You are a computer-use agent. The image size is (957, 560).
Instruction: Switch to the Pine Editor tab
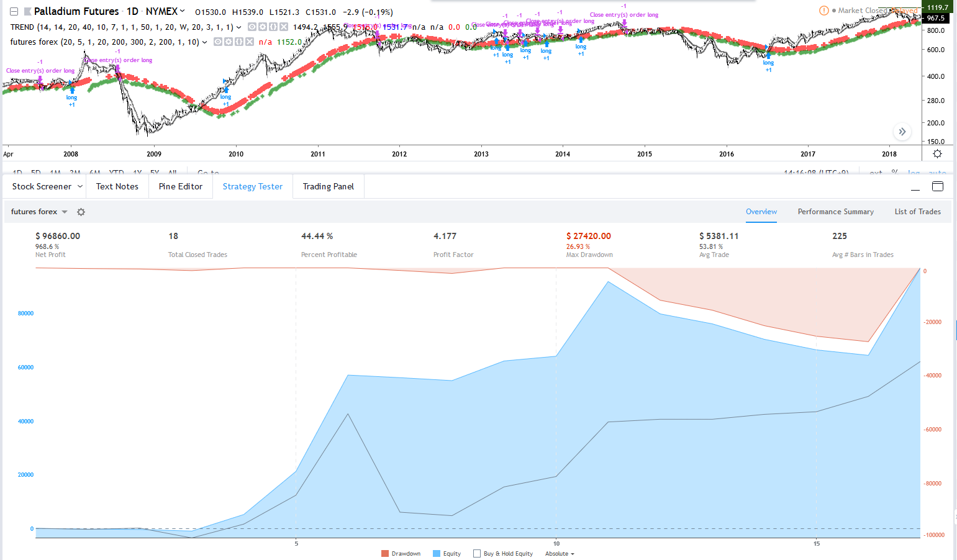tap(181, 186)
